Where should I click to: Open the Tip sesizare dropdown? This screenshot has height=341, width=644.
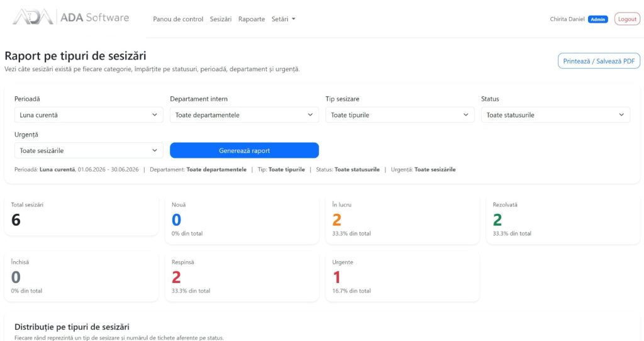[399, 115]
